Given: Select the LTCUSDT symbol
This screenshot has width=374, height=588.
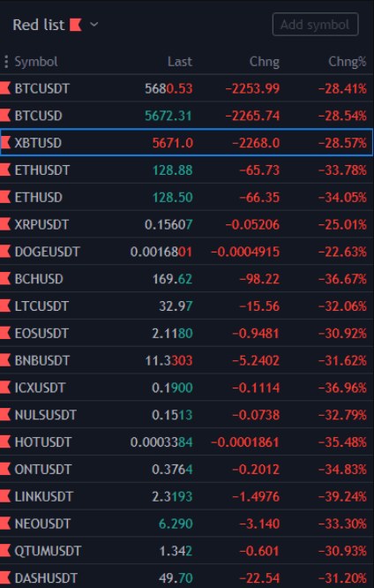Looking at the screenshot, I should pyautogui.click(x=41, y=306).
